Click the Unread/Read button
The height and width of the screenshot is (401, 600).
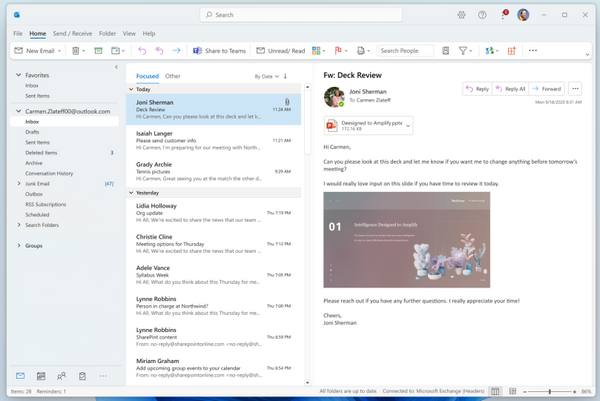[280, 51]
